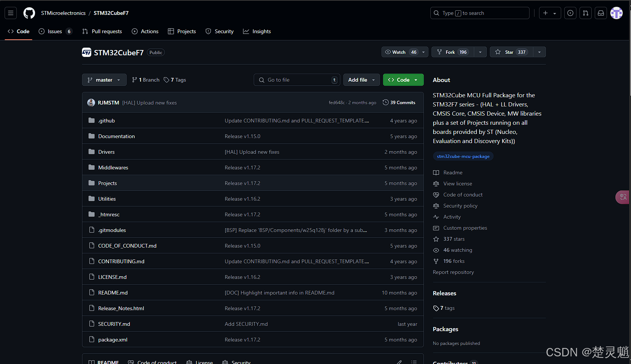Image resolution: width=631 pixels, height=364 pixels.
Task: Expand the Fork options dropdown arrow
Action: tap(480, 52)
